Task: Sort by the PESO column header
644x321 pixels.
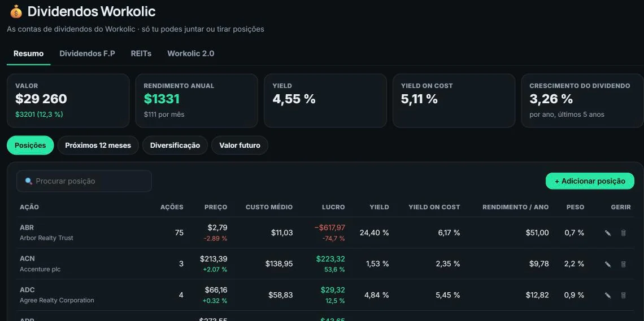Action: [x=575, y=207]
